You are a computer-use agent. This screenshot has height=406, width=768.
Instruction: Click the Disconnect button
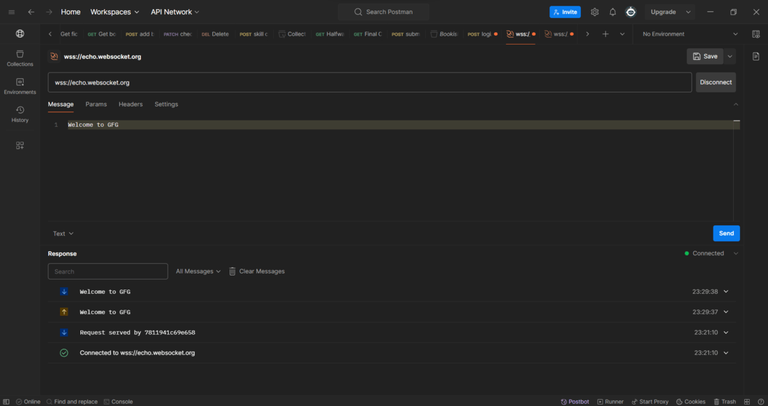[x=716, y=82]
